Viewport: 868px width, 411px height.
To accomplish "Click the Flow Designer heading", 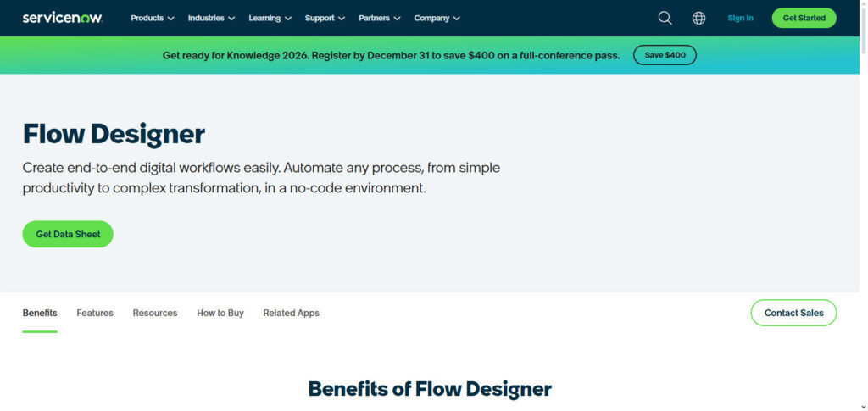I will coord(114,134).
